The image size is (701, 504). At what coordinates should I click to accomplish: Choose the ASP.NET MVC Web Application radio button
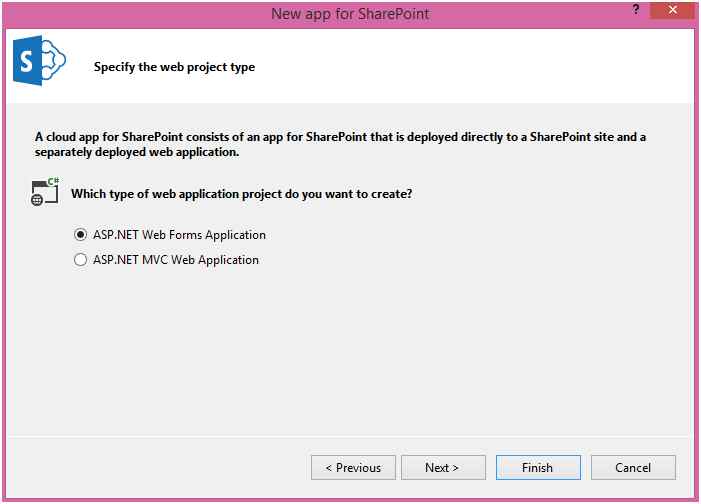[81, 260]
